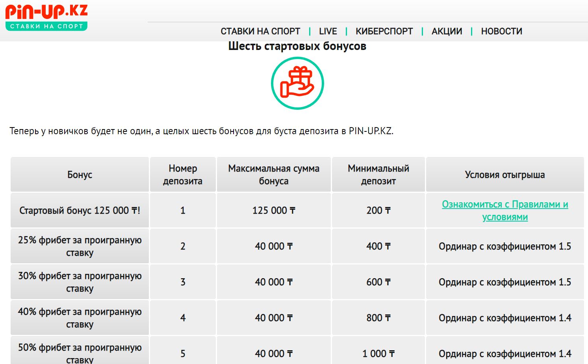588x364 pixels.
Task: Open the LIVE section
Action: pyautogui.click(x=328, y=31)
